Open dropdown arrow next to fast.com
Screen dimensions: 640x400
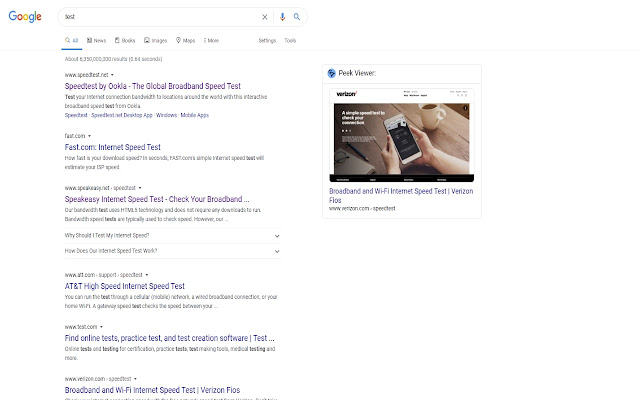(x=89, y=136)
